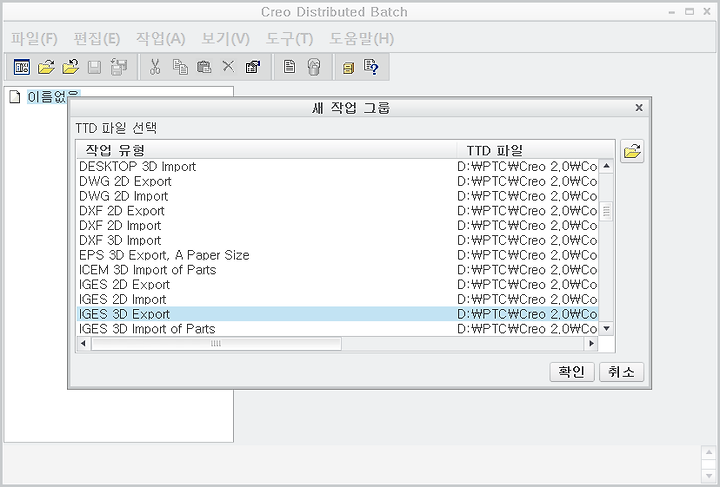Click the copy icon in toolbar
The height and width of the screenshot is (487, 720).
[180, 67]
